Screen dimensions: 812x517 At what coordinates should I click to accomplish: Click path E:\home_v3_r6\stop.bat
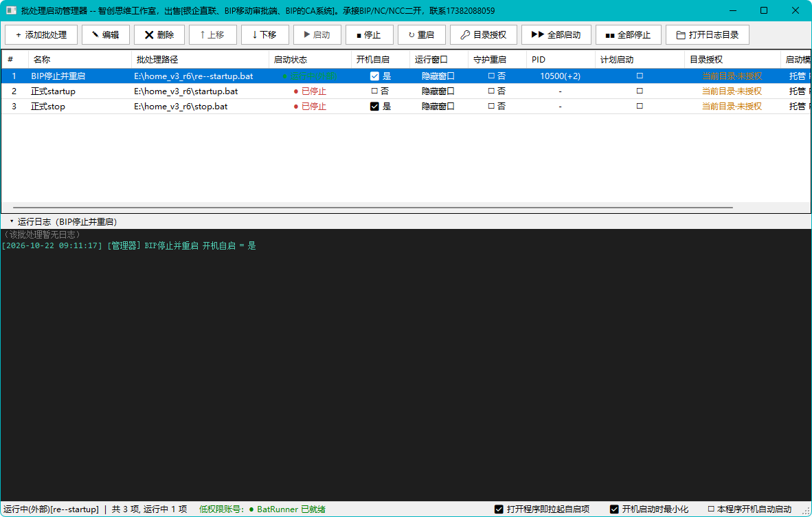181,107
